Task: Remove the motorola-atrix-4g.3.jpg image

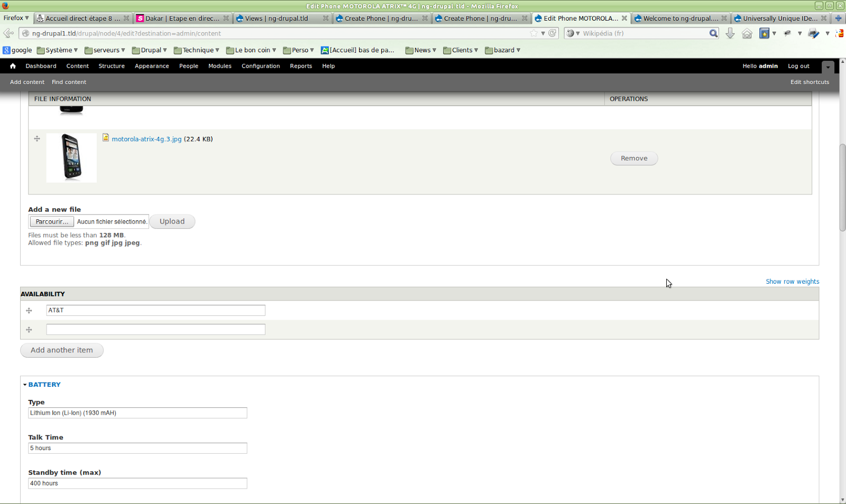Action: 634,158
